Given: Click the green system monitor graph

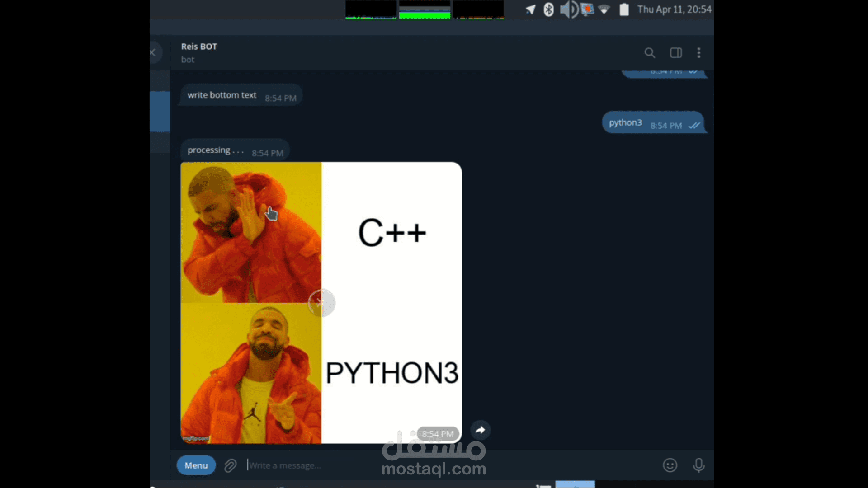Looking at the screenshot, I should pos(425,9).
